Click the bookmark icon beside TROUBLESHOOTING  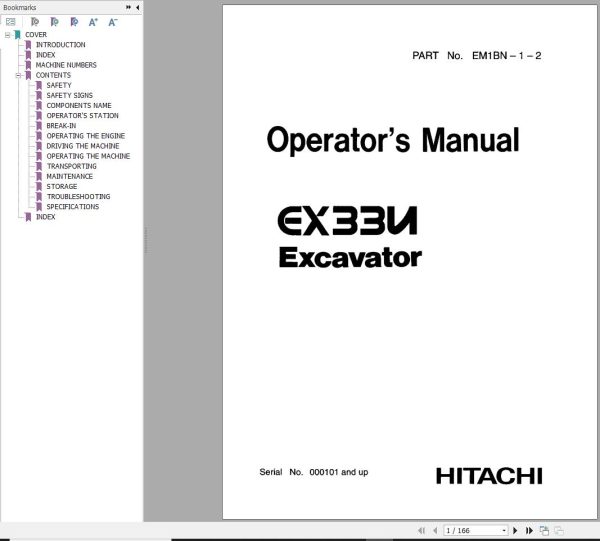coord(39,197)
